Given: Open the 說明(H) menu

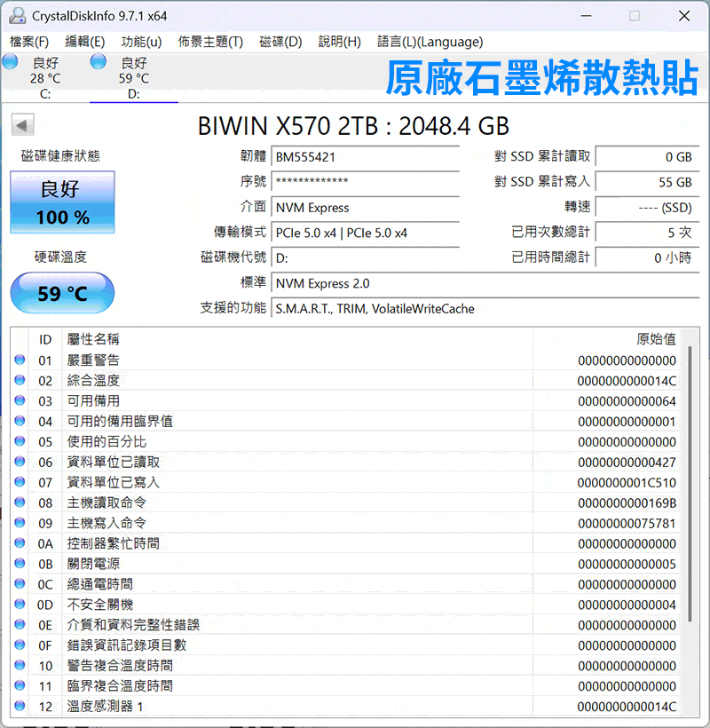Looking at the screenshot, I should click(339, 42).
